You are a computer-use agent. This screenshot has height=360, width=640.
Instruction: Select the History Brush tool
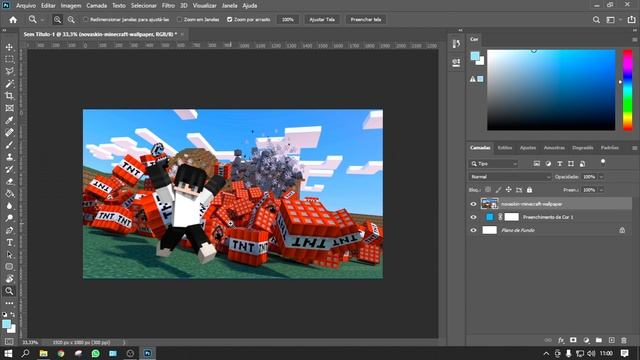point(9,169)
